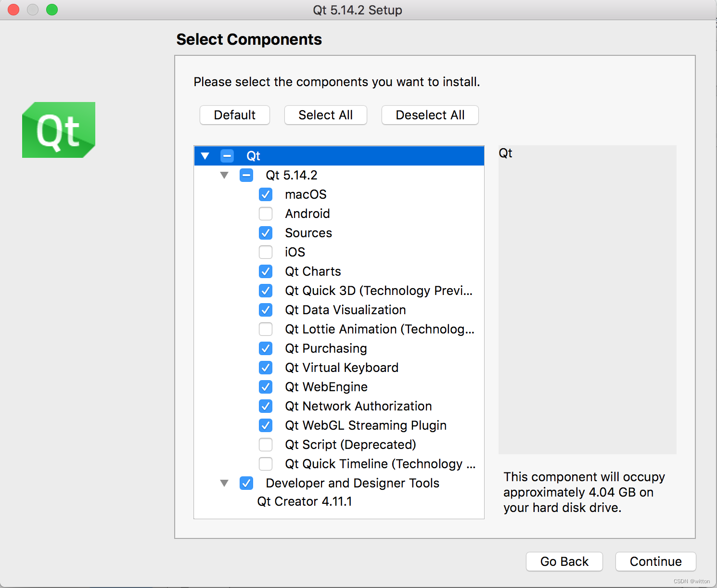The image size is (717, 588).
Task: Collapse the top-level Qt tree node
Action: pyautogui.click(x=205, y=156)
